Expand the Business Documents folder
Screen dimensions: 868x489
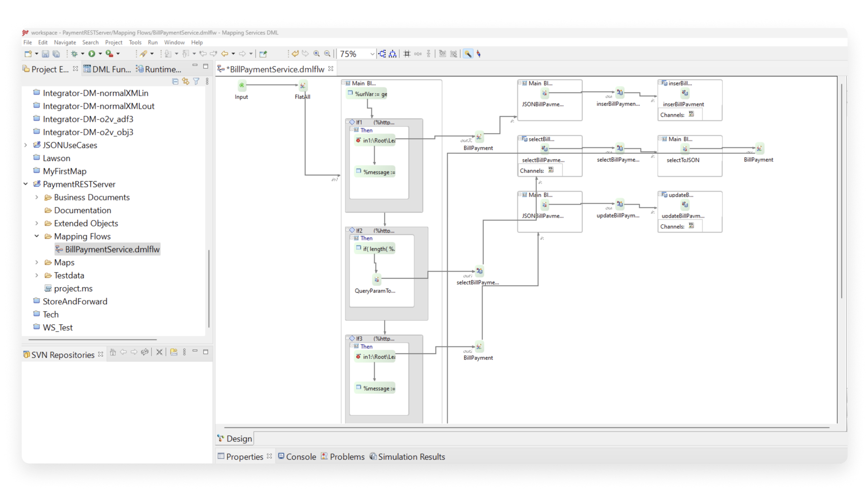tap(37, 197)
